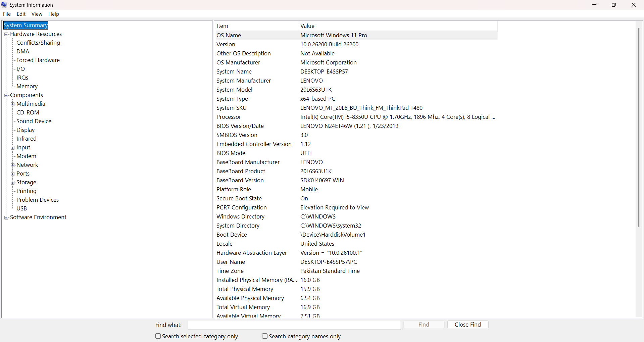Click Pakistan Standard Time value
Screen dimensions: 644x342
pyautogui.click(x=330, y=271)
